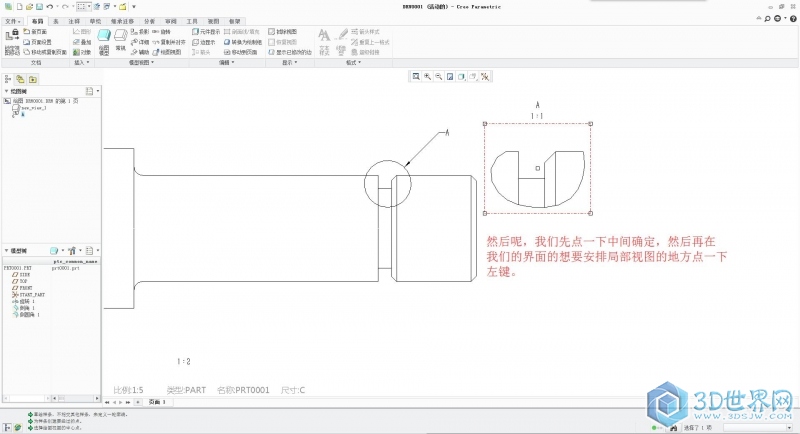The height and width of the screenshot is (434, 800).
Task: Click the zoom in magnifier icon
Action: (427, 76)
